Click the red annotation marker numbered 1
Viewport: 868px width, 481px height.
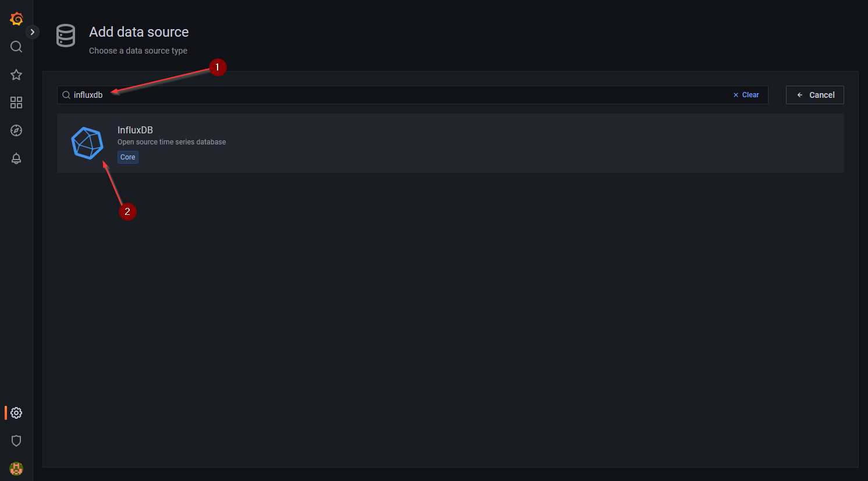(x=218, y=68)
